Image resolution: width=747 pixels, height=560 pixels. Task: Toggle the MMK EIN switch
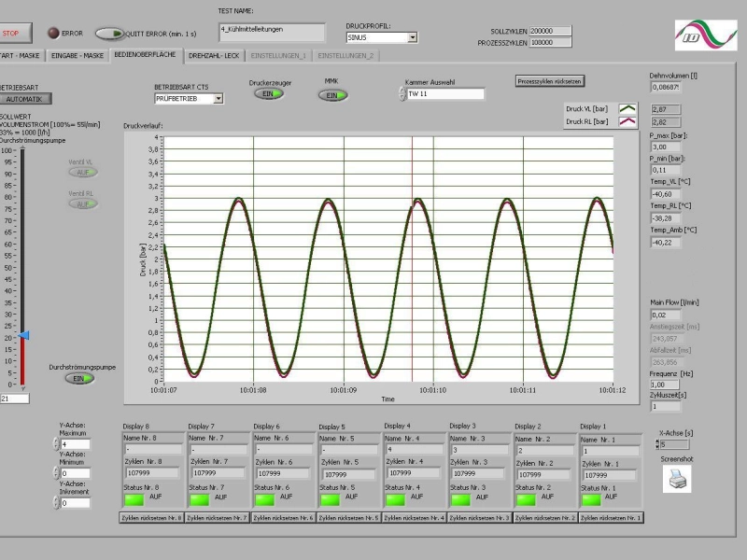(x=332, y=95)
